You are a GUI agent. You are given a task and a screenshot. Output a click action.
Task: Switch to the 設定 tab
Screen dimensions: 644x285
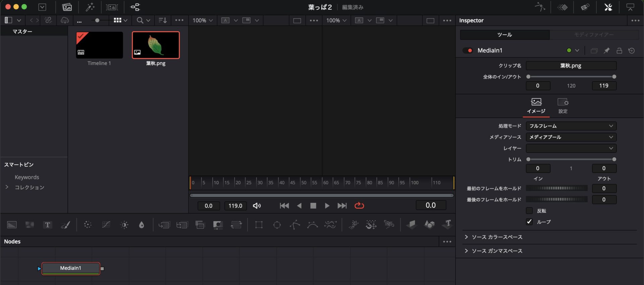coord(562,105)
